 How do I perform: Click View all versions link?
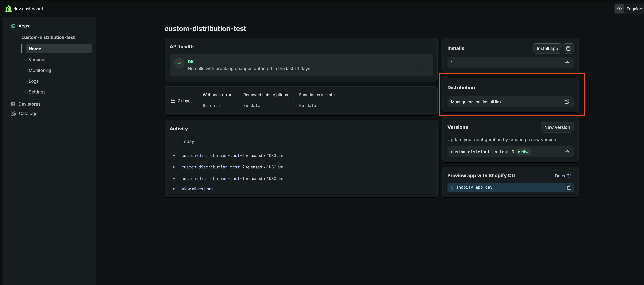click(197, 189)
